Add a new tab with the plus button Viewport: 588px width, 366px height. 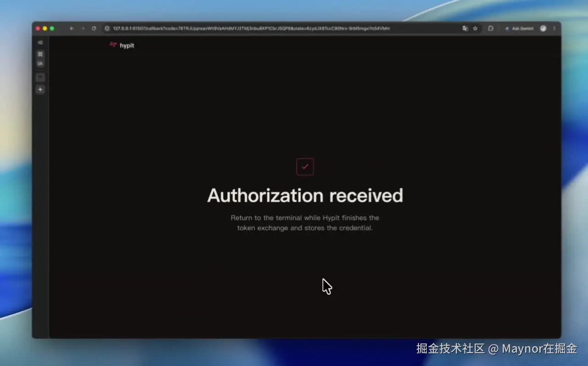40,89
